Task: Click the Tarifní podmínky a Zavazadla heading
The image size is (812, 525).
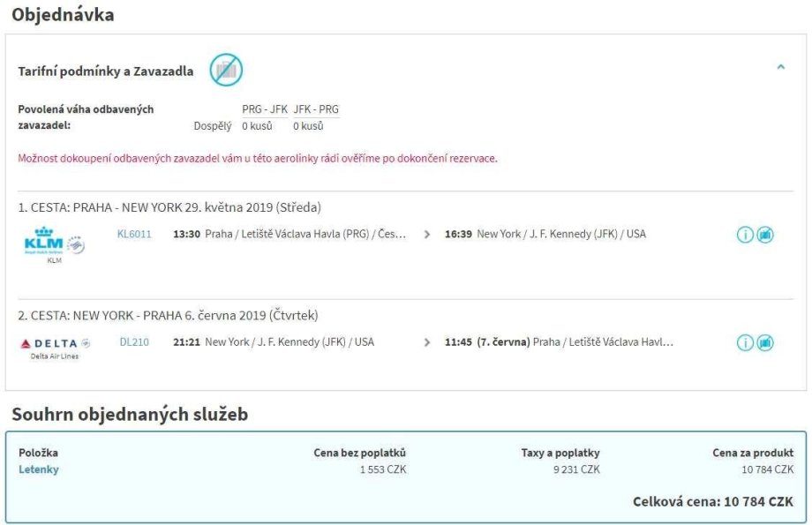Action: point(106,71)
